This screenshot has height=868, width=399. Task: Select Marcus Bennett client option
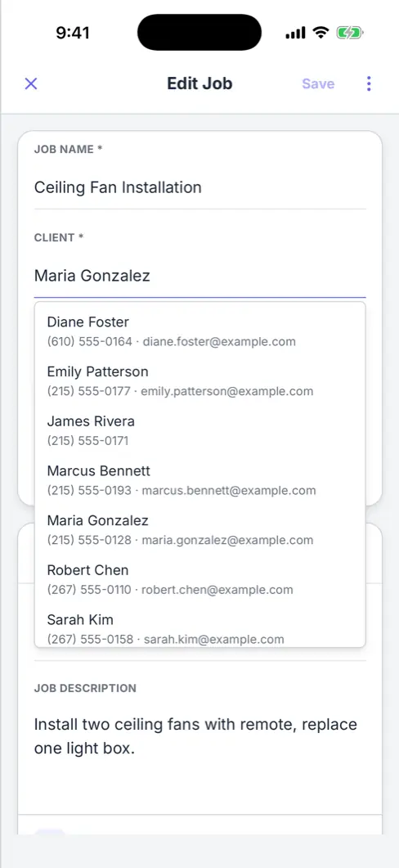coord(199,480)
